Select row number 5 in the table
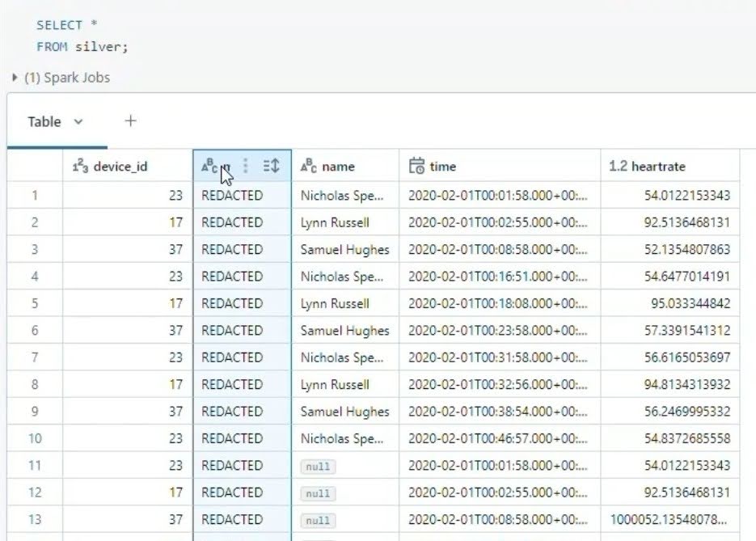 tap(35, 303)
